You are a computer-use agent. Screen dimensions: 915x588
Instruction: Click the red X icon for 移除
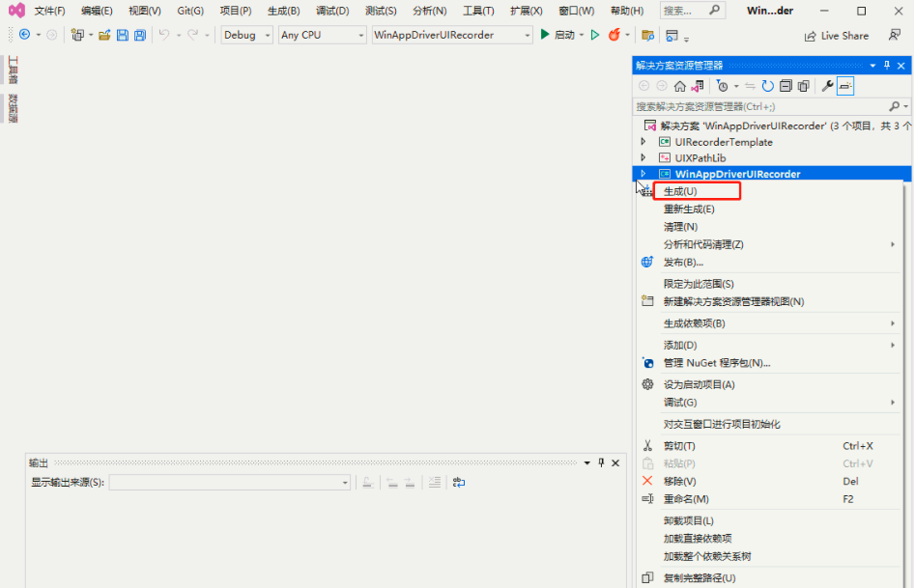[647, 481]
